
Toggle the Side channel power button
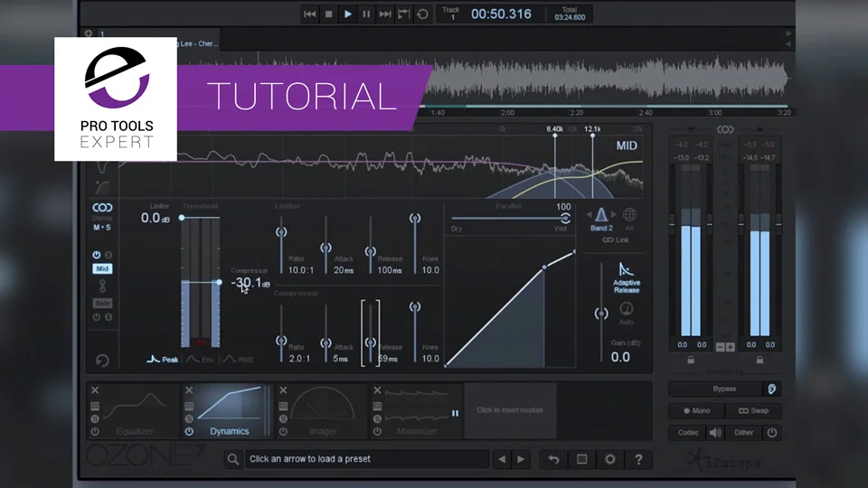pos(97,317)
